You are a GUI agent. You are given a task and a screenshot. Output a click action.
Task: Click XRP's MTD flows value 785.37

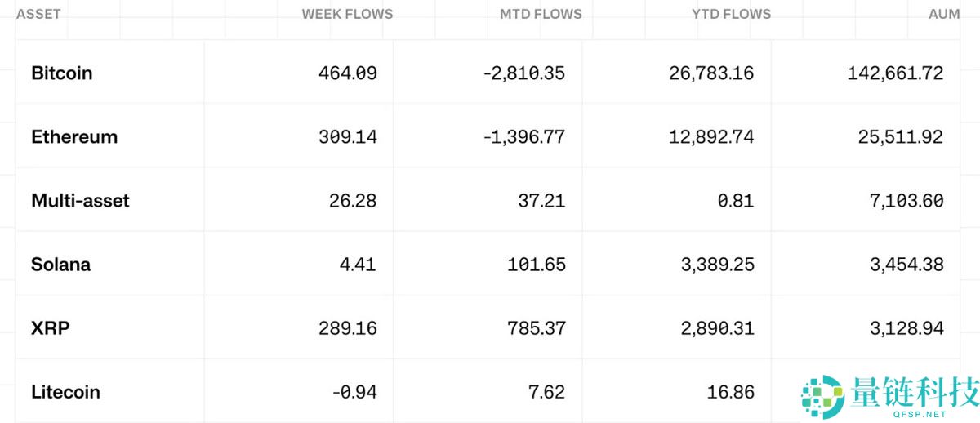tap(536, 328)
